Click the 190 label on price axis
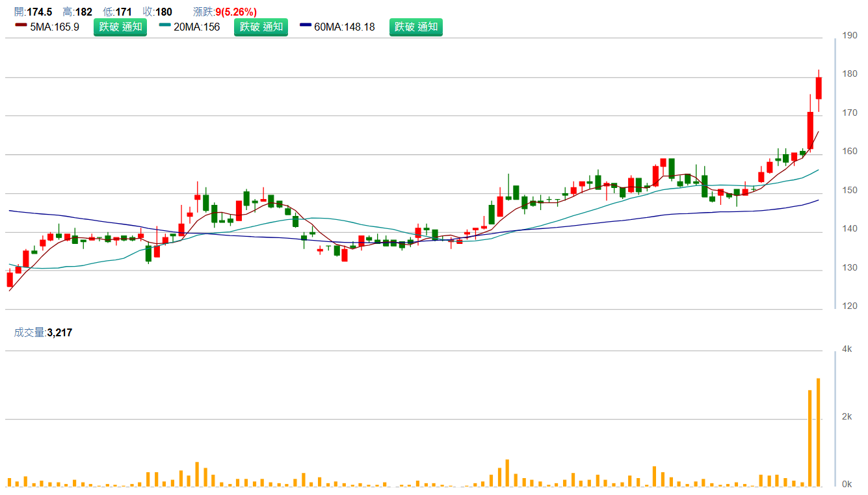The height and width of the screenshot is (495, 868). coord(849,36)
